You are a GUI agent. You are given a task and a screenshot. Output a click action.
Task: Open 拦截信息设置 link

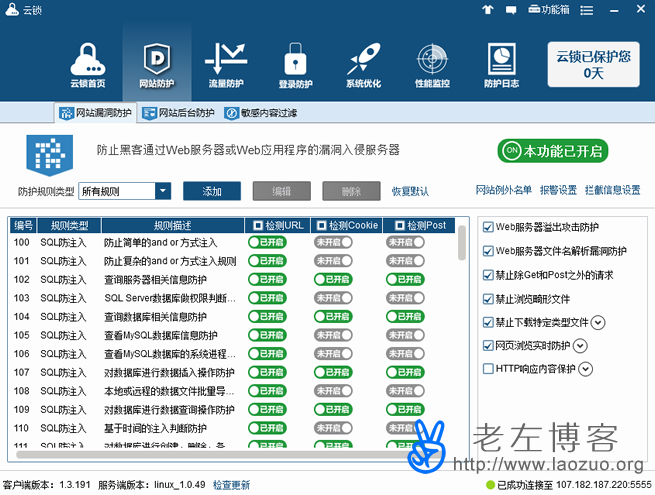pyautogui.click(x=612, y=190)
